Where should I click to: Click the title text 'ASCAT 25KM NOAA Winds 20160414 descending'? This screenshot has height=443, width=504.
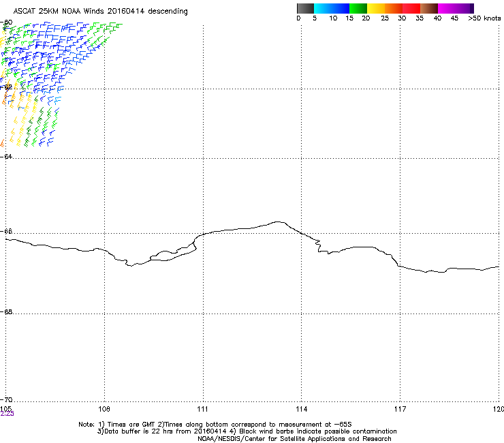(100, 12)
